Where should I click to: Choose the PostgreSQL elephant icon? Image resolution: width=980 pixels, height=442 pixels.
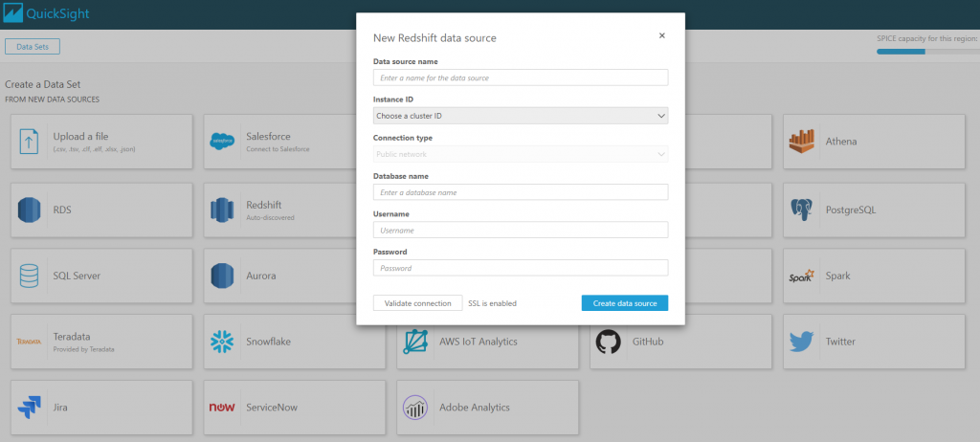(801, 210)
